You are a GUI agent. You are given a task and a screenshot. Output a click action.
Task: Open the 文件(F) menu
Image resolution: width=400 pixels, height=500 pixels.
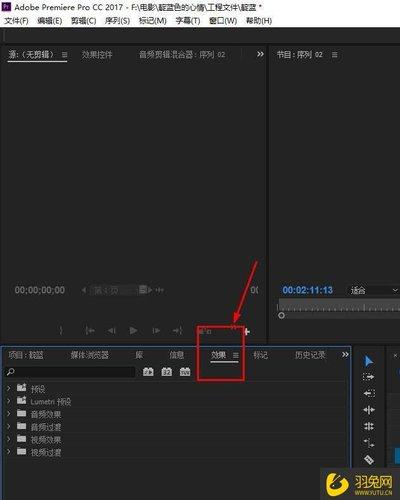16,21
